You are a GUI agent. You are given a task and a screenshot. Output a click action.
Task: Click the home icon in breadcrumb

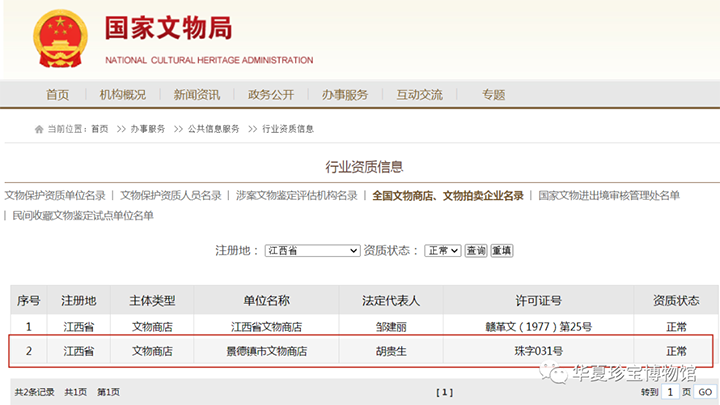click(39, 129)
